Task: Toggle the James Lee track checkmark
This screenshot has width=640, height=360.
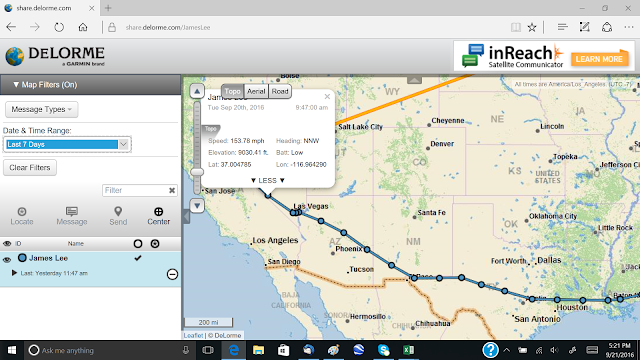Action: [x=138, y=258]
